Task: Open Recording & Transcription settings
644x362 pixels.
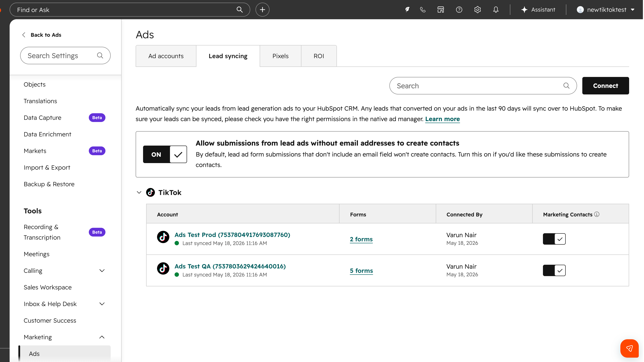Action: (42, 232)
